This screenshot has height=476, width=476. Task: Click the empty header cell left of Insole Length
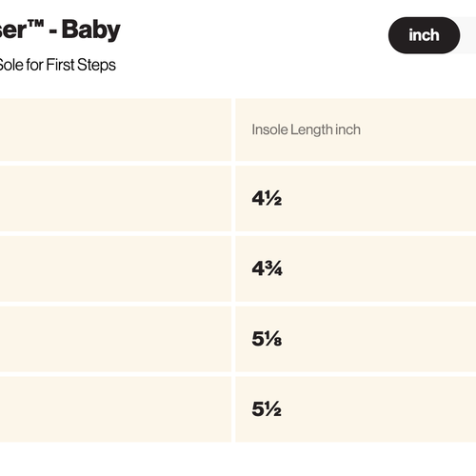[115, 129]
